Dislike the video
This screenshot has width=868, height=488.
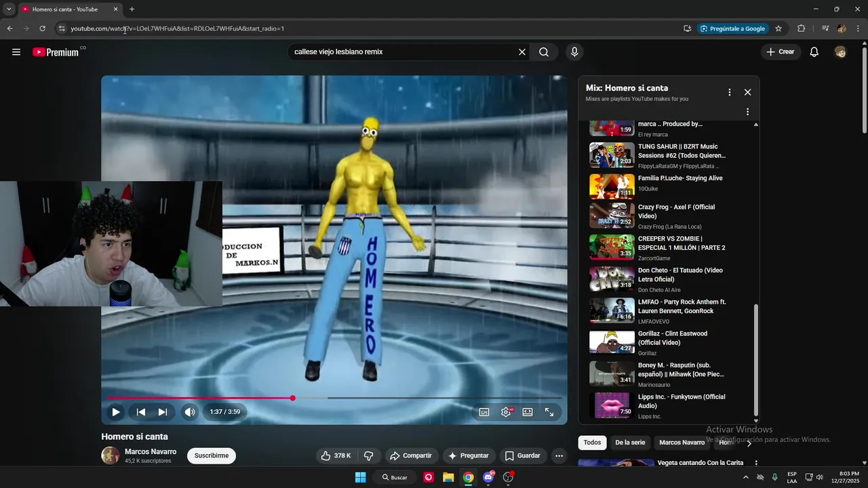coord(369,456)
